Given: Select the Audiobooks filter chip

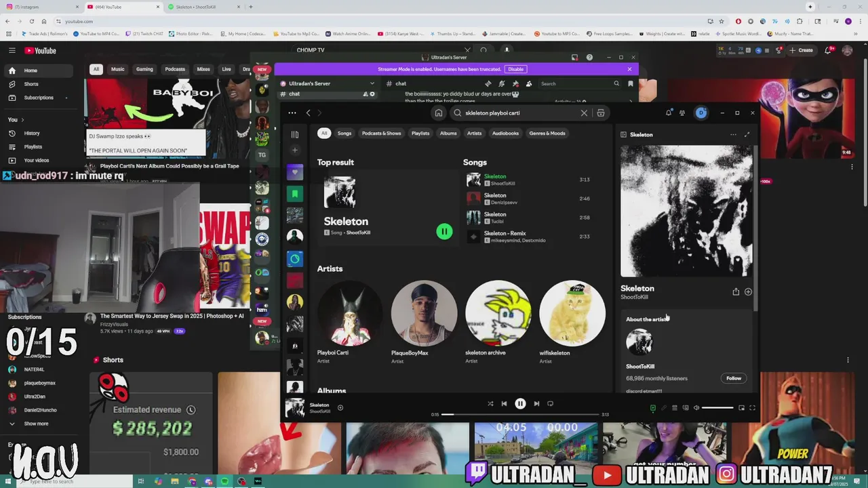Looking at the screenshot, I should point(505,134).
